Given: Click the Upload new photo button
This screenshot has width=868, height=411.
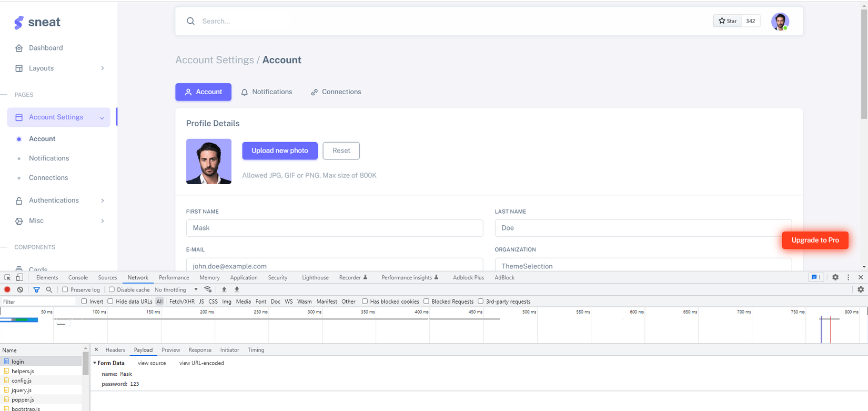Looking at the screenshot, I should (x=280, y=151).
